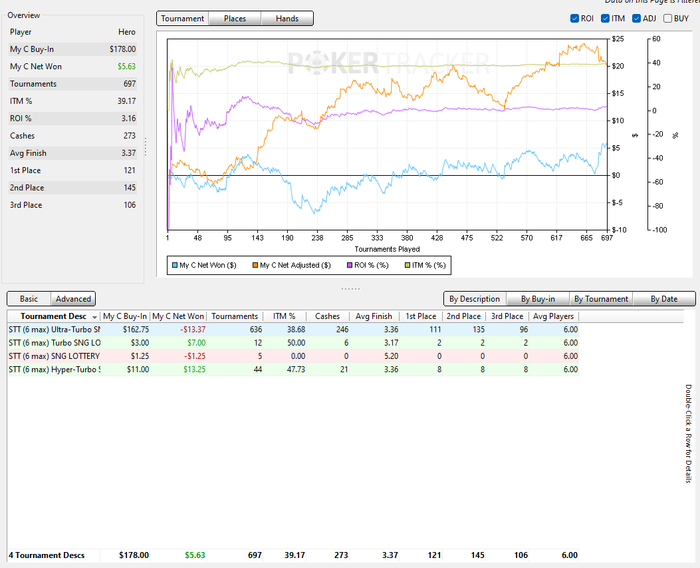Sort by Avg Players column header

[554, 316]
